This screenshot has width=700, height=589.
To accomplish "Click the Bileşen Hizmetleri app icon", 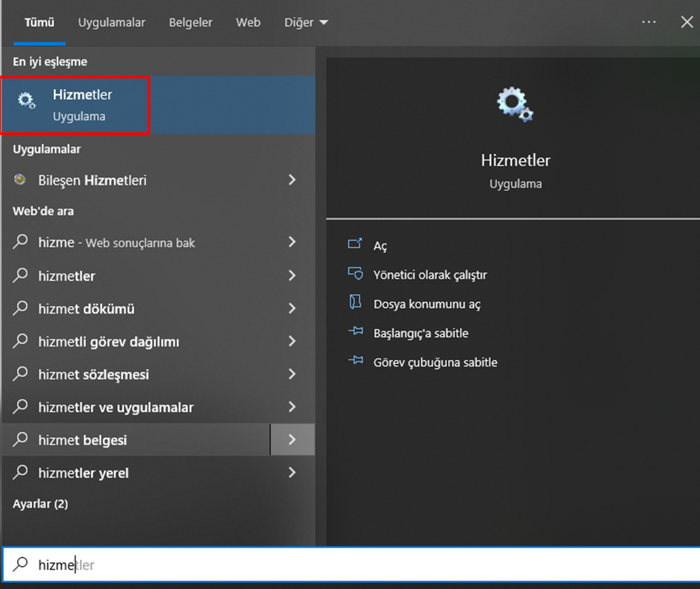I will (20, 180).
